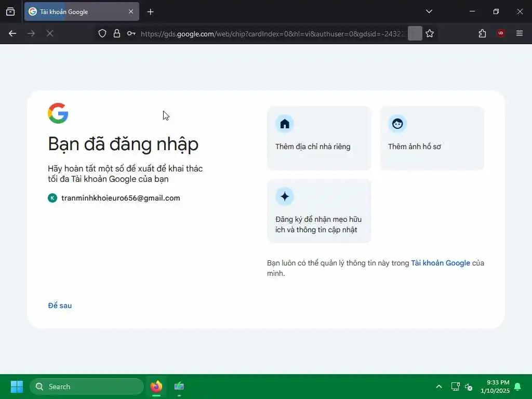Open uBlock Origin extension icon
Viewport: 532px width, 399px height.
(501, 33)
